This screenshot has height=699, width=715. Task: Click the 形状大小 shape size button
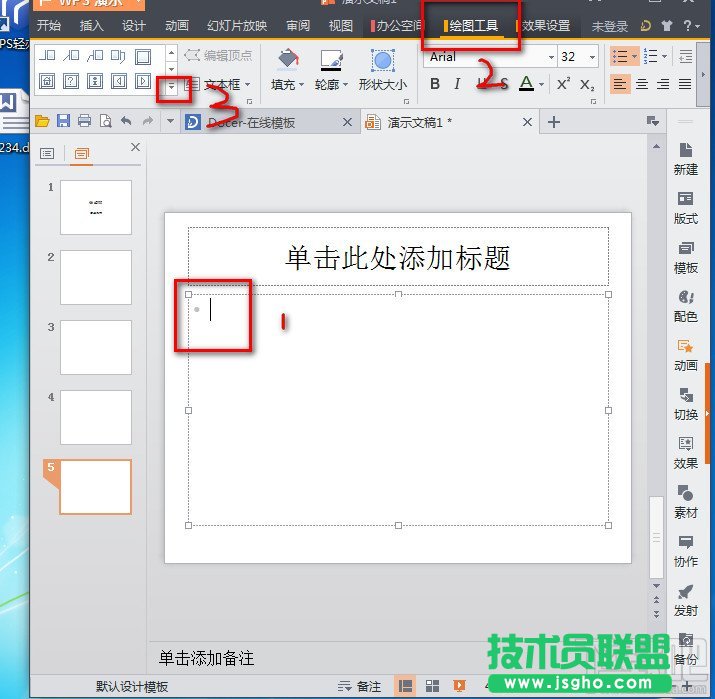point(382,70)
